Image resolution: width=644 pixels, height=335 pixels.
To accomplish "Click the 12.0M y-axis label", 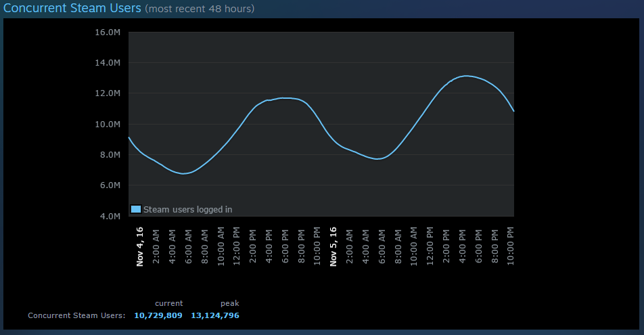I will pyautogui.click(x=108, y=93).
